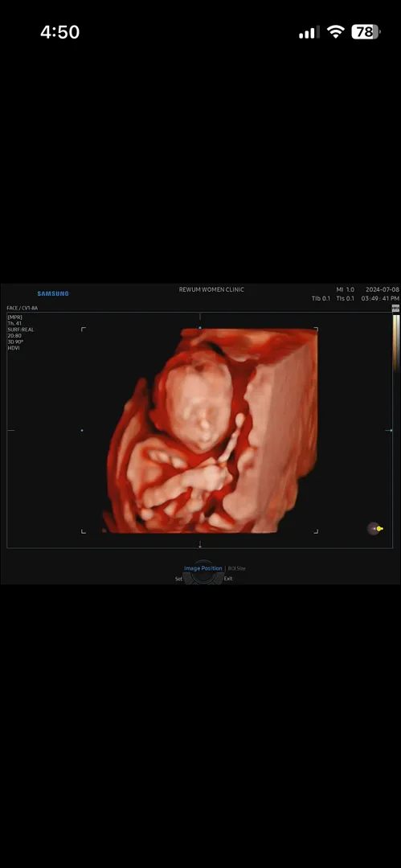Tap the cellular signal bars icon
The width and height of the screenshot is (401, 868).
coord(309,33)
